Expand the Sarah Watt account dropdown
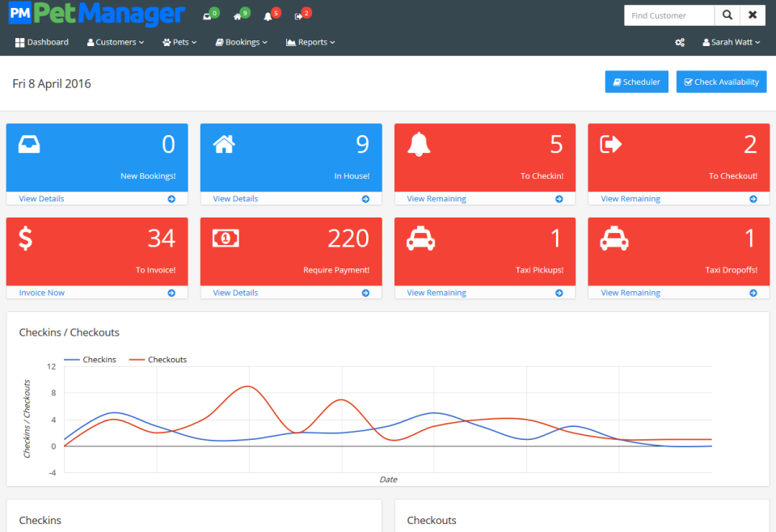 (731, 42)
